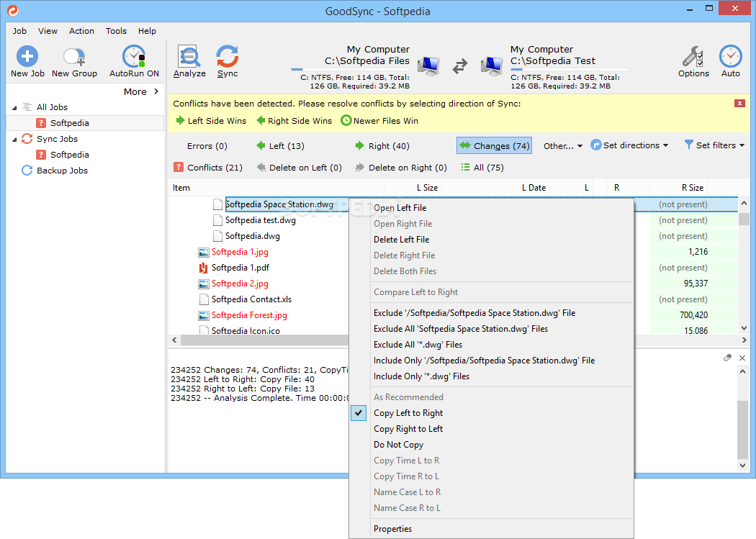Toggle the AutoRun ON clock icon
Viewport: 756px width, 539px height.
[134, 56]
